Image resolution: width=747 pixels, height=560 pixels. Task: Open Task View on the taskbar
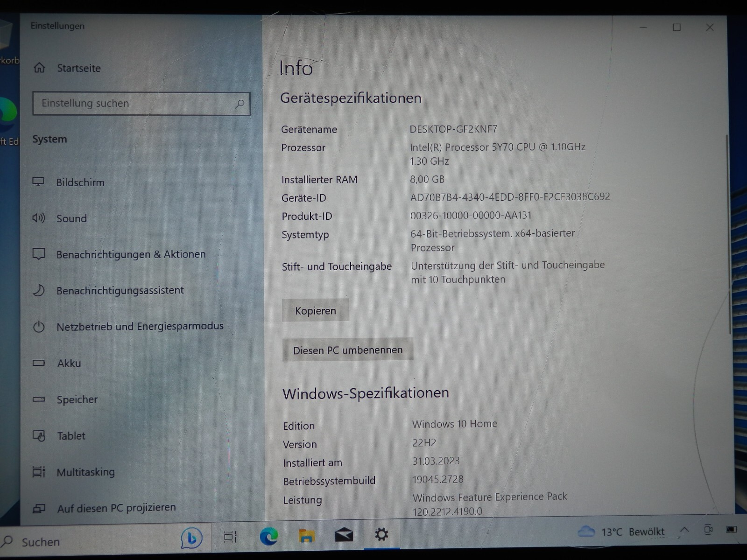pyautogui.click(x=230, y=537)
